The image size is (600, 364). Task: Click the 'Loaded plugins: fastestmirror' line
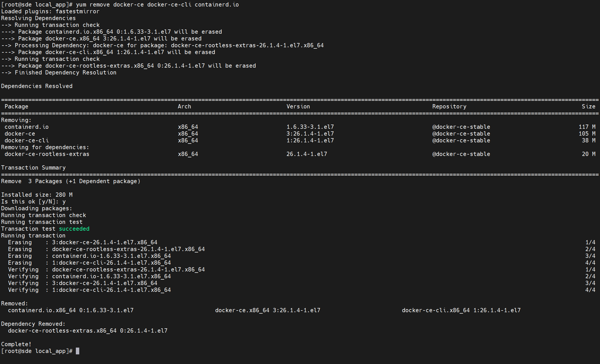click(50, 11)
